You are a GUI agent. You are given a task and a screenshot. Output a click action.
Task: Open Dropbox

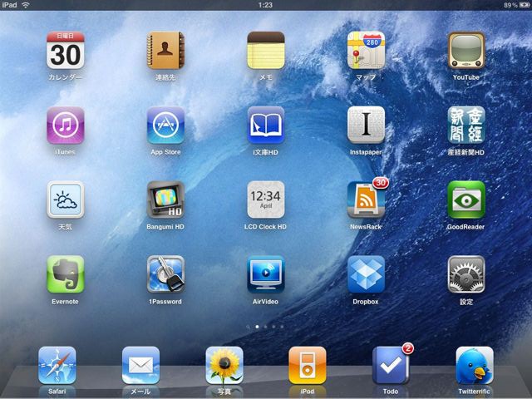366,274
